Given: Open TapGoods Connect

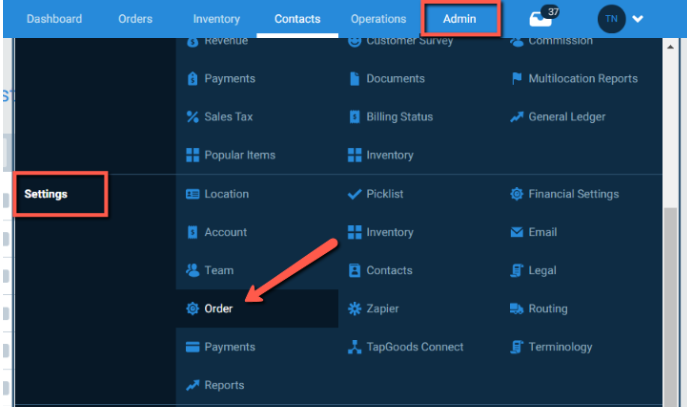Looking at the screenshot, I should (414, 347).
